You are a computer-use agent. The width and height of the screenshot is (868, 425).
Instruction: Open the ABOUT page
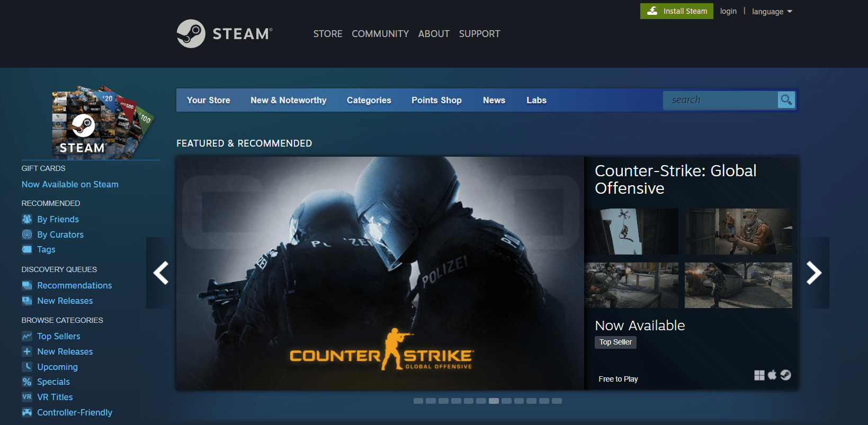434,34
